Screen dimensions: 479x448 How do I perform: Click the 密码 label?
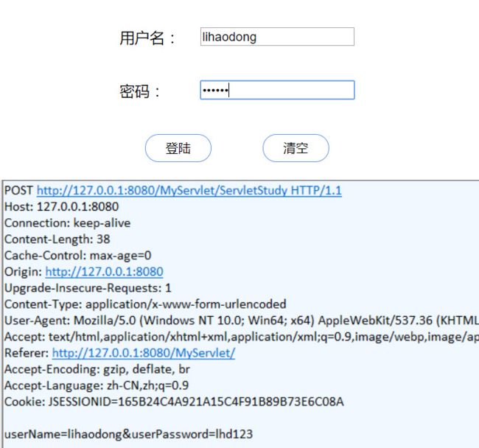(139, 91)
